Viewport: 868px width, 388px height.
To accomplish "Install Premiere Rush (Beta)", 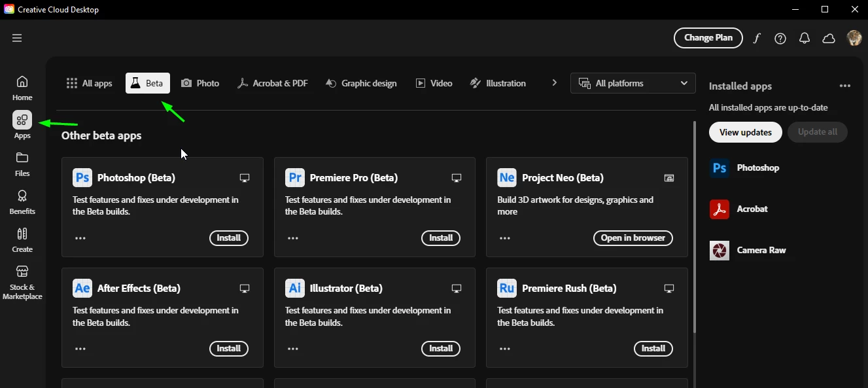I will (653, 349).
